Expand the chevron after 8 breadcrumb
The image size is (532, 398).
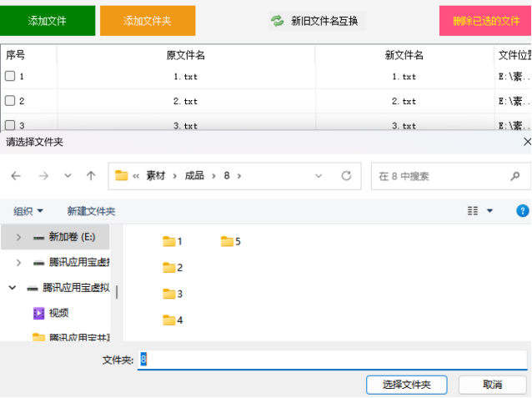coord(239,176)
